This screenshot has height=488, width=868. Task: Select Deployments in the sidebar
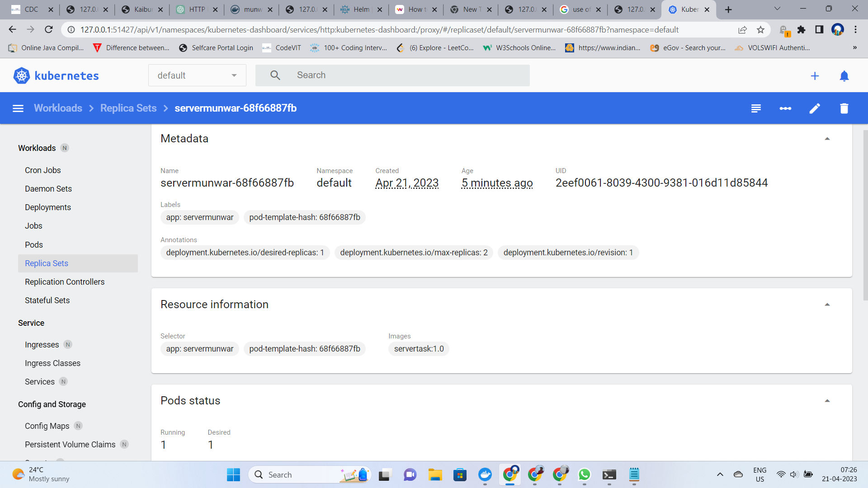48,207
